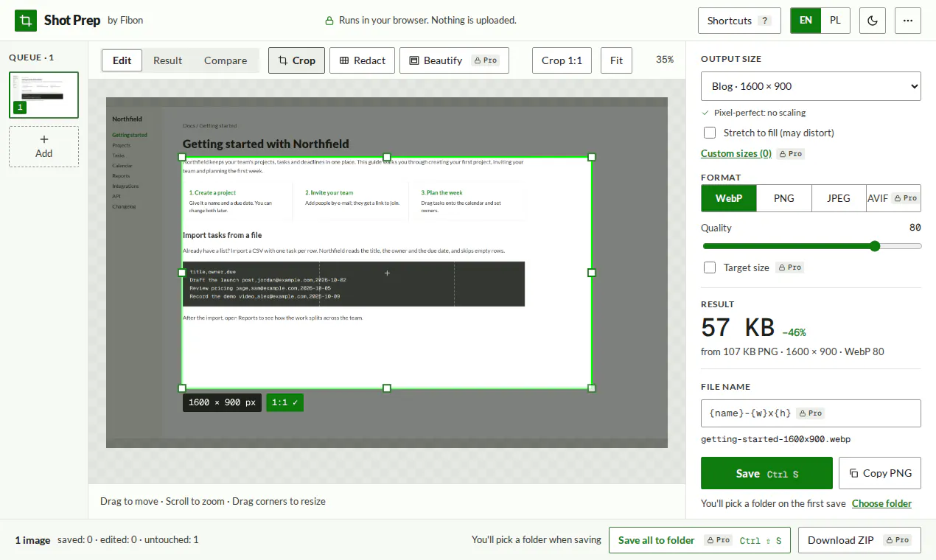Image resolution: width=936 pixels, height=560 pixels.
Task: Adjust the Quality slider
Action: [x=811, y=246]
